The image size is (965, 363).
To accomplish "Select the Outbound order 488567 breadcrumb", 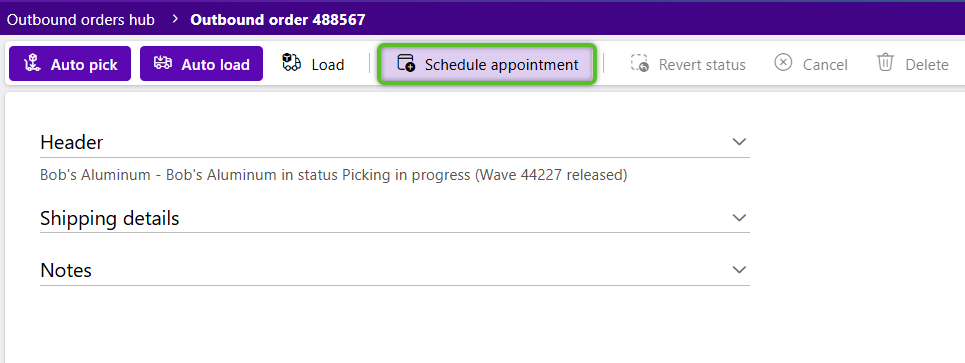I will pos(278,20).
